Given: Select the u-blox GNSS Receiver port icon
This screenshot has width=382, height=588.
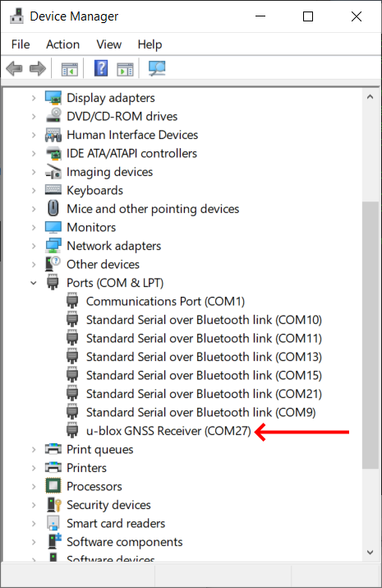Looking at the screenshot, I should [x=72, y=430].
